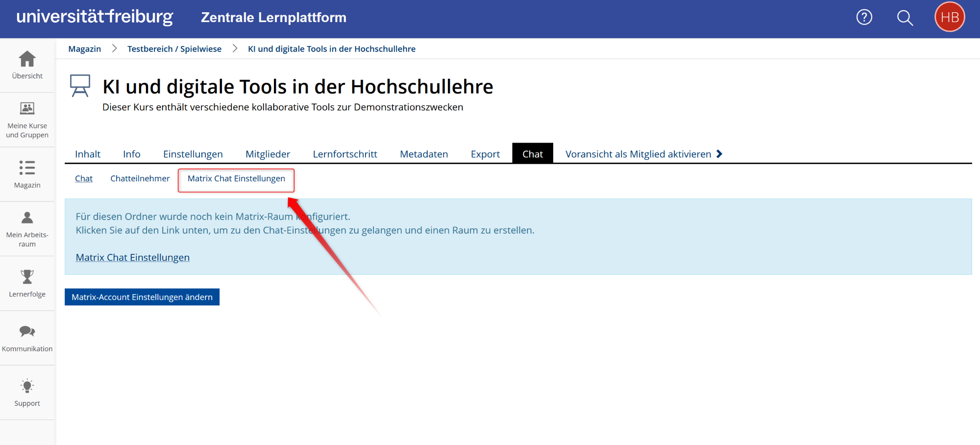Open the Mein Arbeitsraum person icon
The height and width of the screenshot is (445, 980).
click(x=27, y=218)
